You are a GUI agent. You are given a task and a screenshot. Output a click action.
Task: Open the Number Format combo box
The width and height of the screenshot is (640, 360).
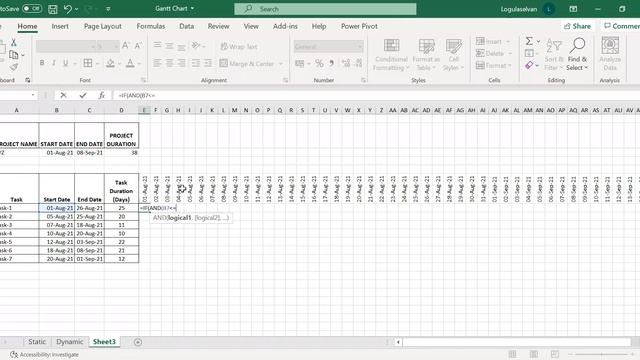(328, 47)
